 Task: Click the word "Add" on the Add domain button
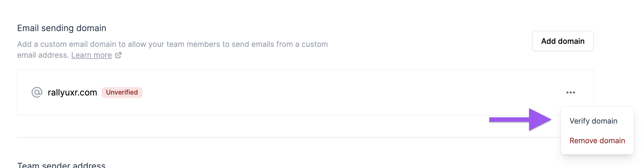548,41
